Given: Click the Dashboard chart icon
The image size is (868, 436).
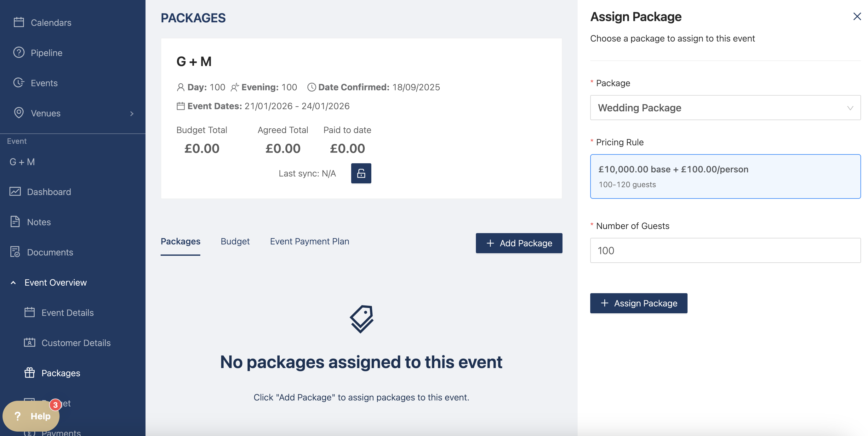Looking at the screenshot, I should (15, 192).
